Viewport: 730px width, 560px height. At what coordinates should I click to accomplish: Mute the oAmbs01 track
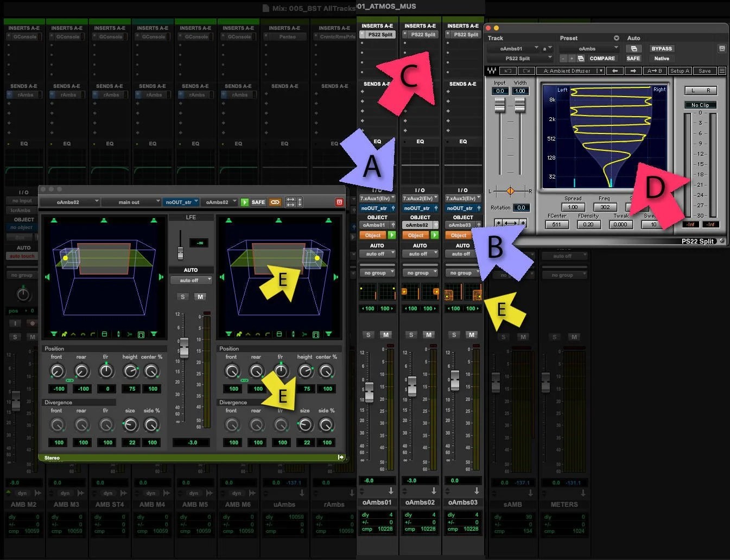(x=386, y=335)
